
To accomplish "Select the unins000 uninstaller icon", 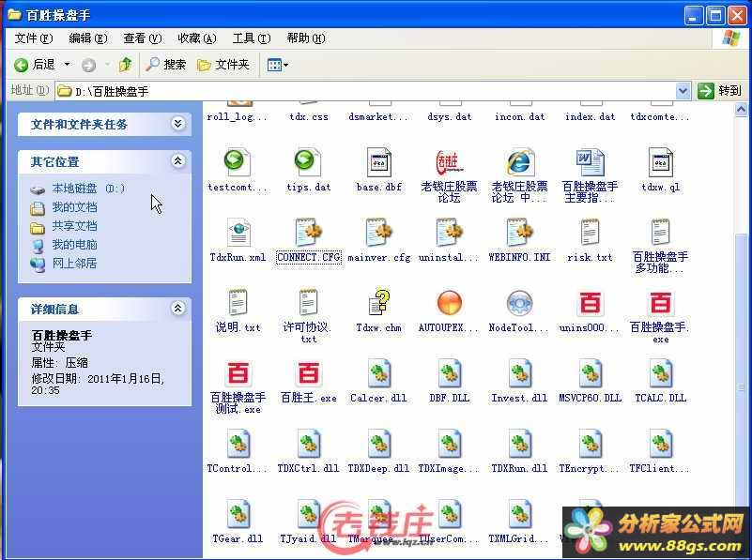I will click(591, 303).
